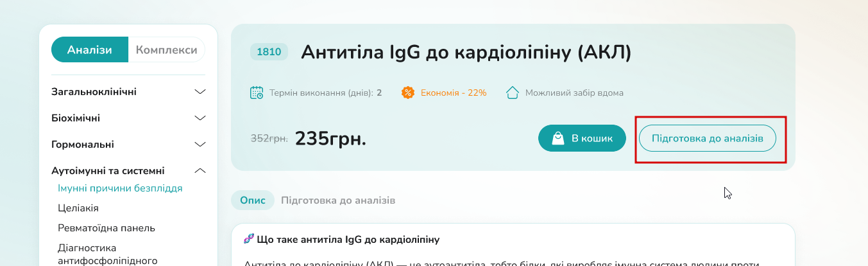The width and height of the screenshot is (868, 266).
Task: Click the house icon for home sampling
Action: click(512, 93)
